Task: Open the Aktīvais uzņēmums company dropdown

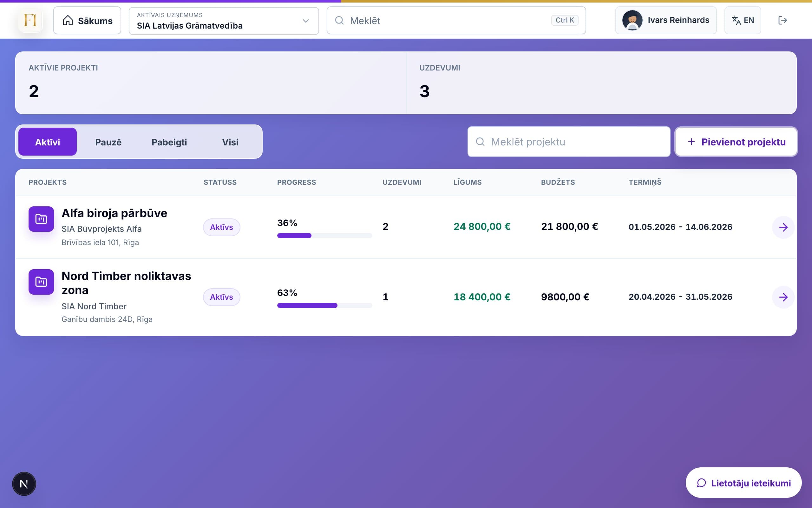Action: coord(224,21)
